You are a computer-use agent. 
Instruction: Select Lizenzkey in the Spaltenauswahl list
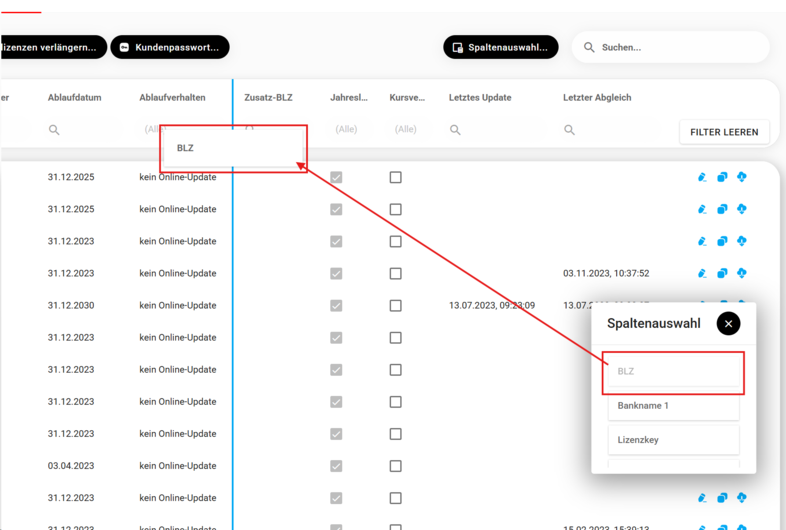(x=673, y=440)
